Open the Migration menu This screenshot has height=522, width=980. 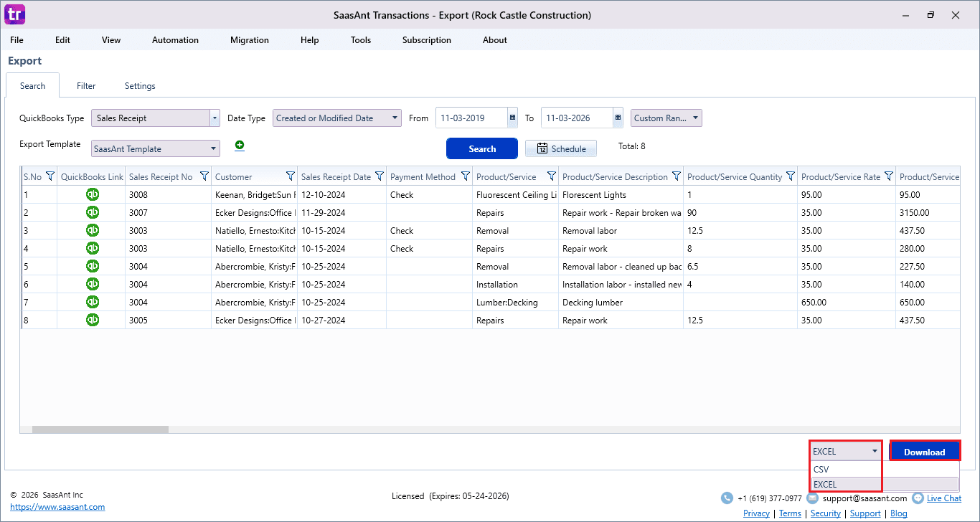[250, 40]
